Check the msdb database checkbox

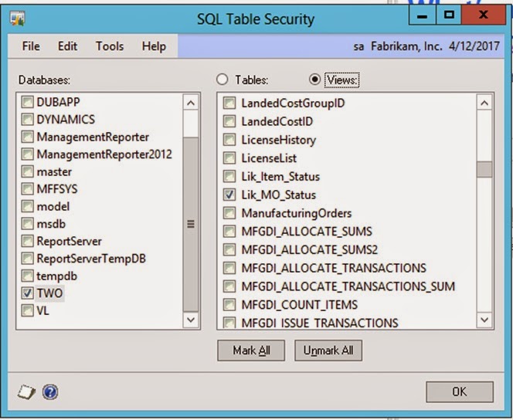[x=27, y=224]
